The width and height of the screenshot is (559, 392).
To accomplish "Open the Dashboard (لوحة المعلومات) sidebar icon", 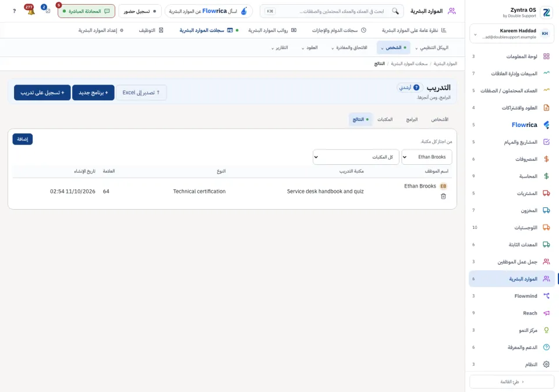I will (546, 56).
